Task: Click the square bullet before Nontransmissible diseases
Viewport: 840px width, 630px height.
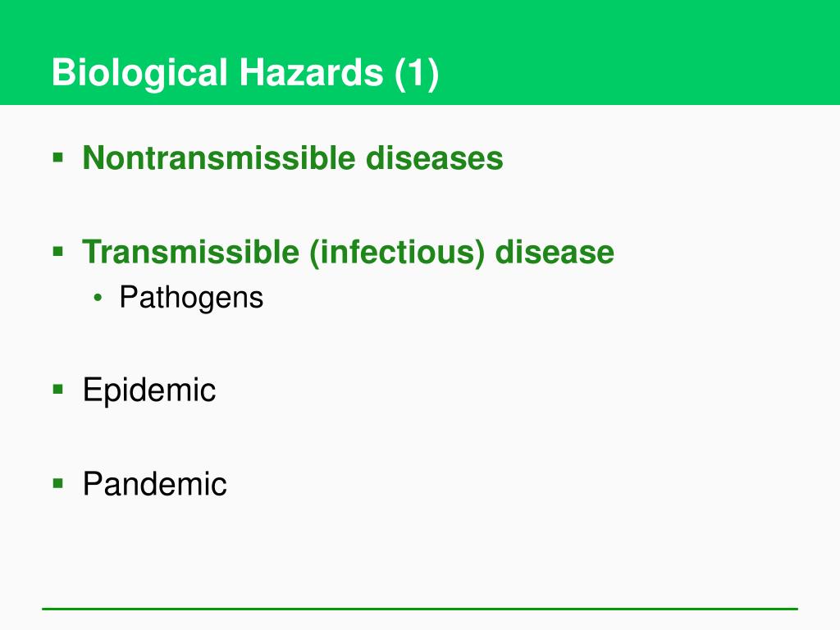Action: 58,157
